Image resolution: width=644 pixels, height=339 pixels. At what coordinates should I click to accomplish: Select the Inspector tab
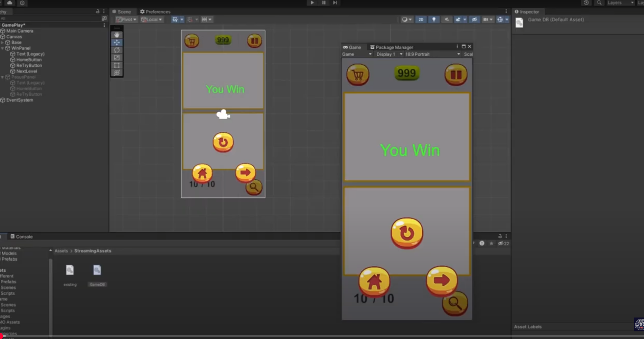527,12
